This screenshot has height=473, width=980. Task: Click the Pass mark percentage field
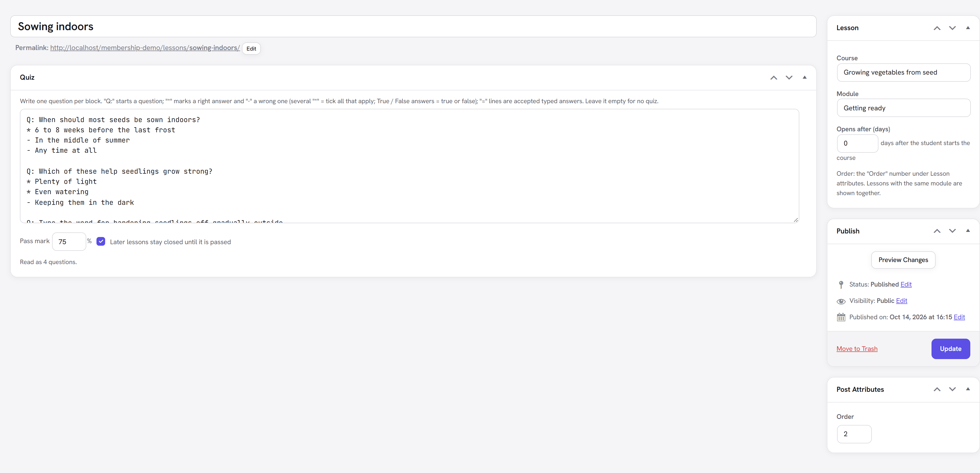pos(69,241)
